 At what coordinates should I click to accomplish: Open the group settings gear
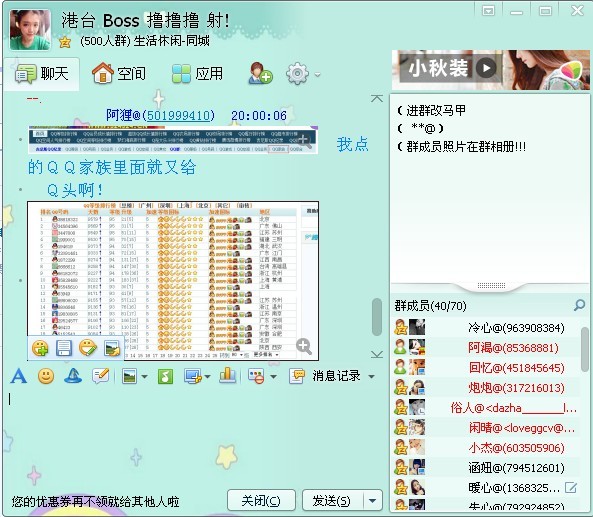coord(297,73)
